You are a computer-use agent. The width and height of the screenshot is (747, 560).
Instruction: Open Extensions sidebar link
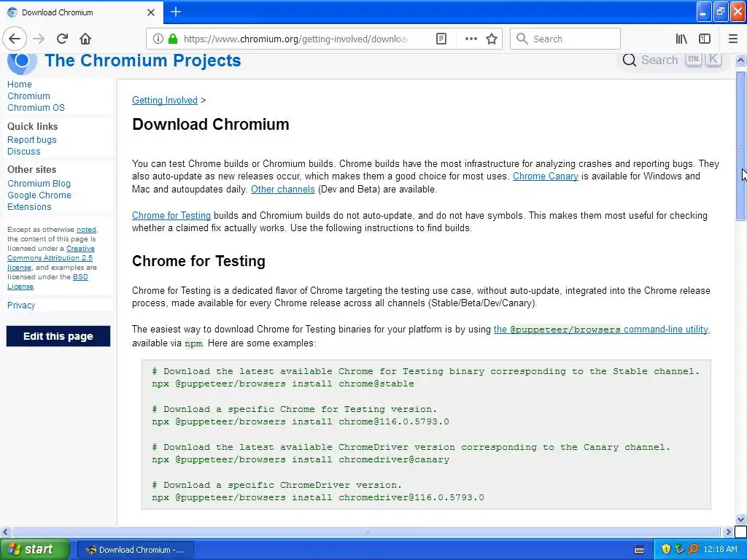[29, 207]
